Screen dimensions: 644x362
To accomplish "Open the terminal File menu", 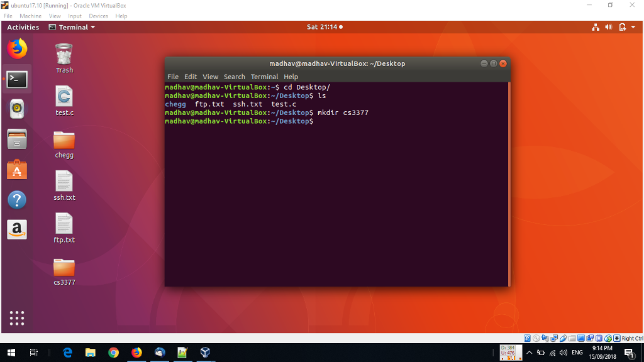I will click(173, 77).
